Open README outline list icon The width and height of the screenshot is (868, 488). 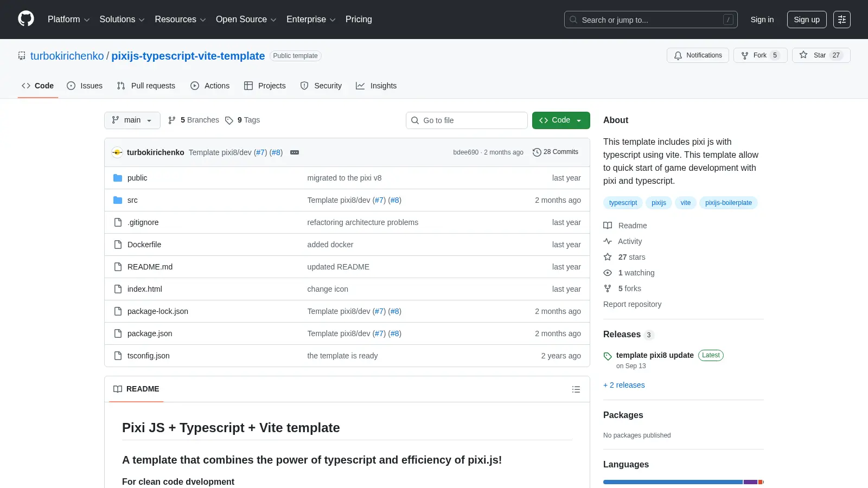(576, 389)
